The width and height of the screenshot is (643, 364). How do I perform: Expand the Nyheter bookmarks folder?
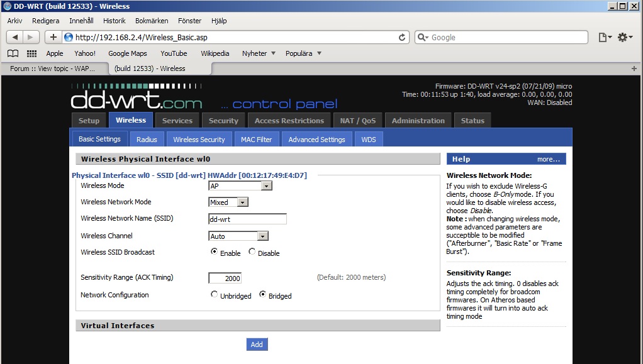pos(259,53)
